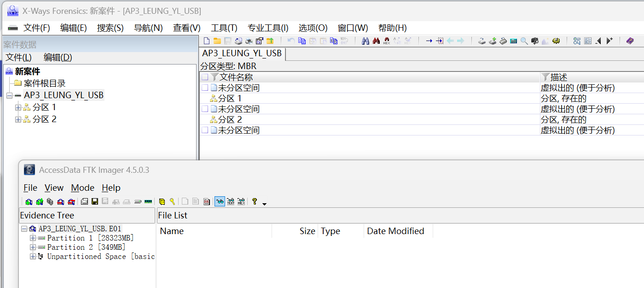644x288 pixels.
Task: Open the Mode menu in FTK Imager
Action: coord(82,188)
